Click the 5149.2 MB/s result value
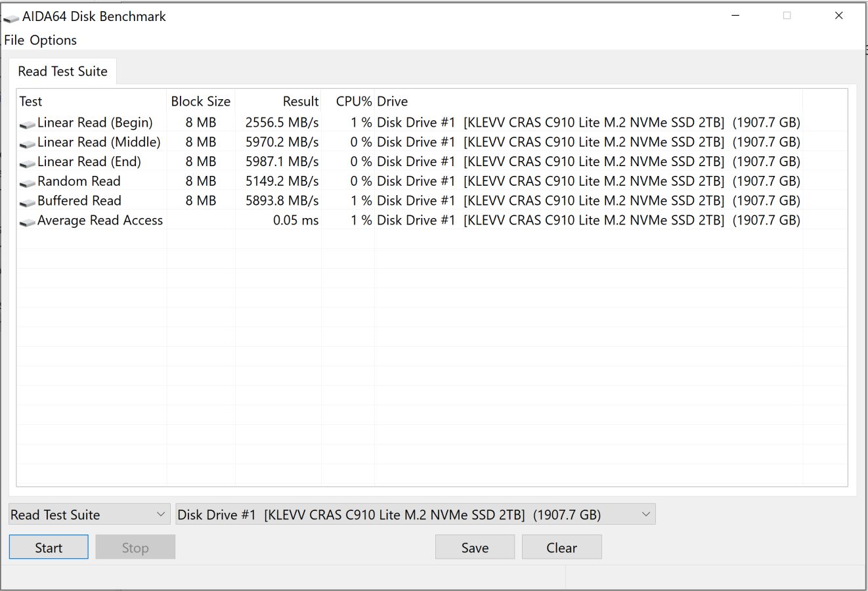Viewport: 868px width, 591px height. pyautogui.click(x=282, y=181)
